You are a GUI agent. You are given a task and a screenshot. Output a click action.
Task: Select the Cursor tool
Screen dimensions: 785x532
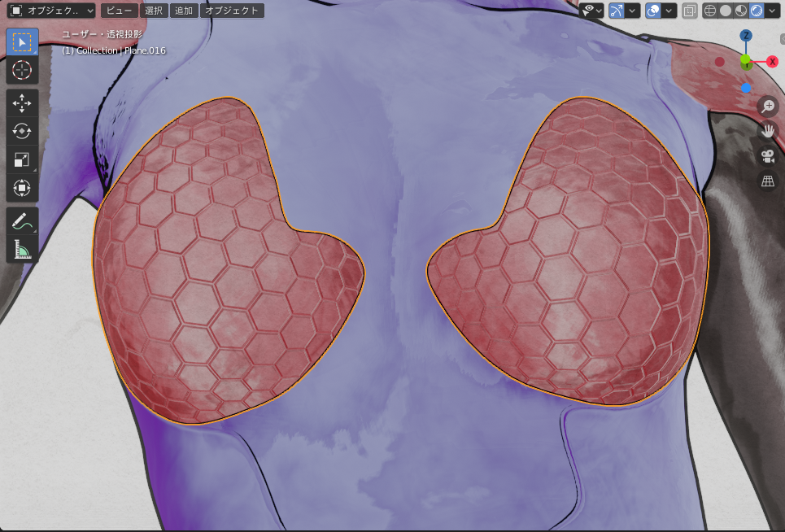tap(22, 70)
